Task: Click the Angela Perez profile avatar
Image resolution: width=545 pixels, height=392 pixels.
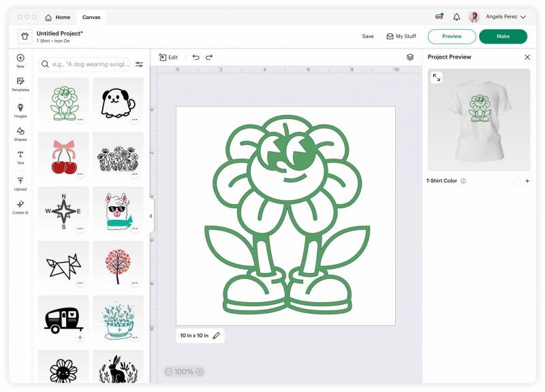Action: 474,16
